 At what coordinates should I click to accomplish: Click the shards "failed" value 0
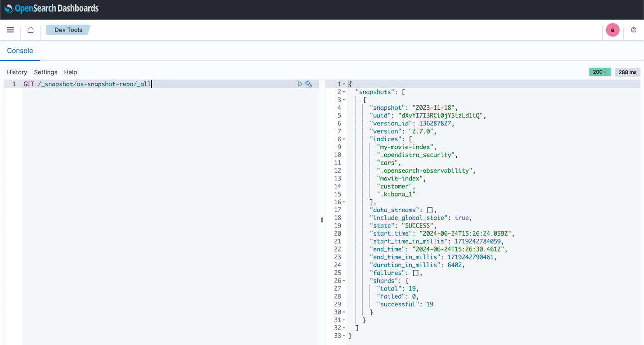pyautogui.click(x=414, y=297)
